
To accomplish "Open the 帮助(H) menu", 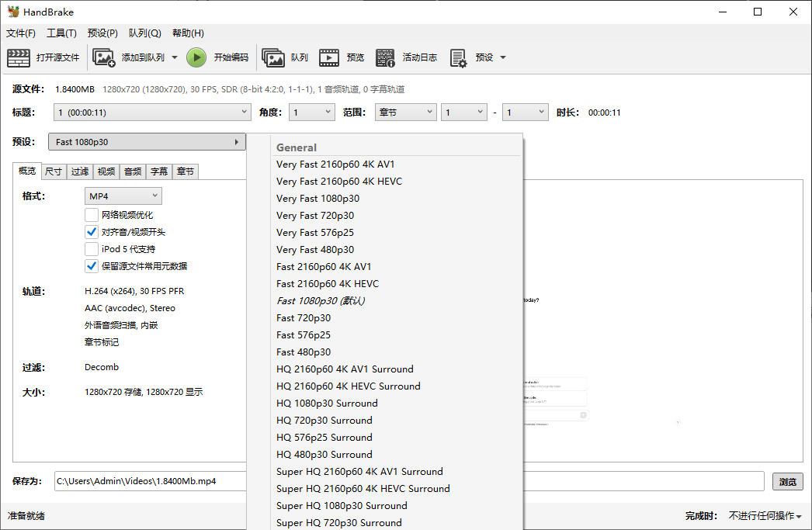I will pos(188,33).
